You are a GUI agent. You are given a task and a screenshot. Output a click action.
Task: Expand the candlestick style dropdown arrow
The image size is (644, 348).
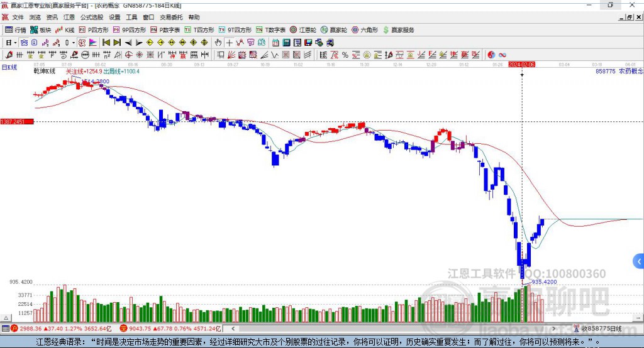pos(74,43)
